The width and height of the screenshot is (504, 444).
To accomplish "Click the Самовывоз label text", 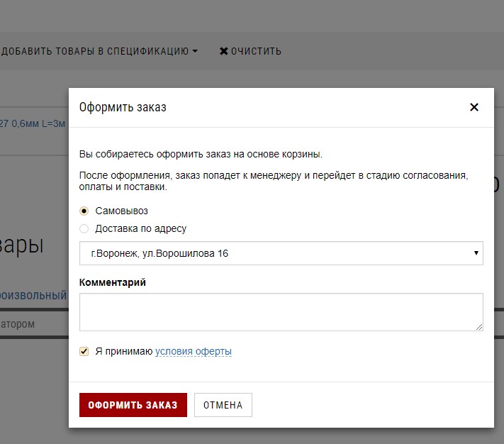I will [122, 211].
